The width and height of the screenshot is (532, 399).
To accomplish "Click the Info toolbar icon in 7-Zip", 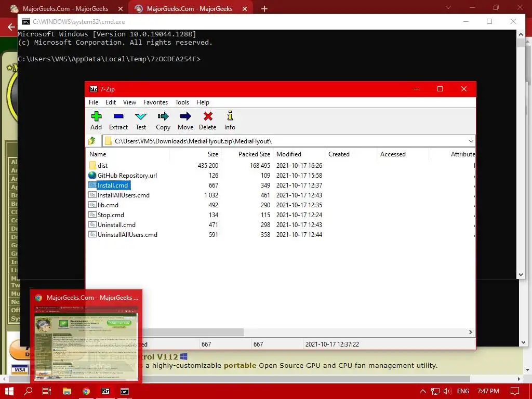I will click(x=230, y=116).
